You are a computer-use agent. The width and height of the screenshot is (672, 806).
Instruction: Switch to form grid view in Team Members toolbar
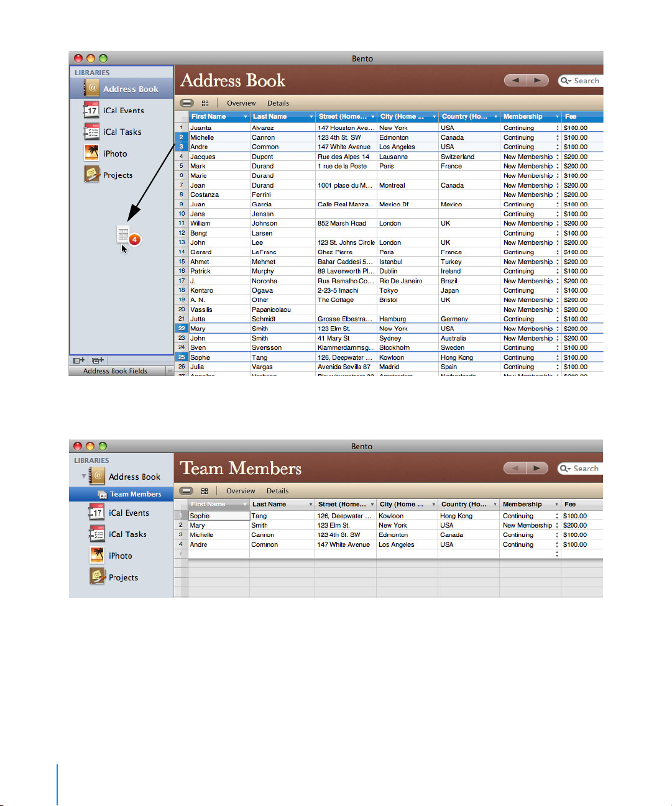point(205,491)
